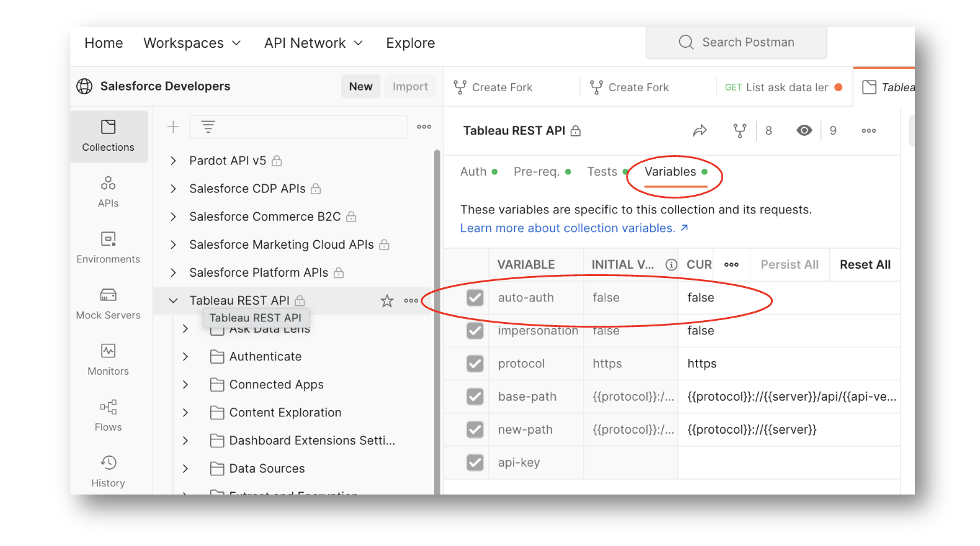
Task: Click the New button
Action: point(361,86)
